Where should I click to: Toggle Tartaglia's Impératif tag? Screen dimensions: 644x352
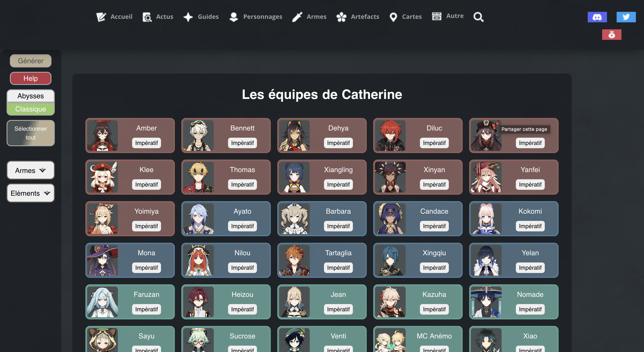tap(338, 268)
